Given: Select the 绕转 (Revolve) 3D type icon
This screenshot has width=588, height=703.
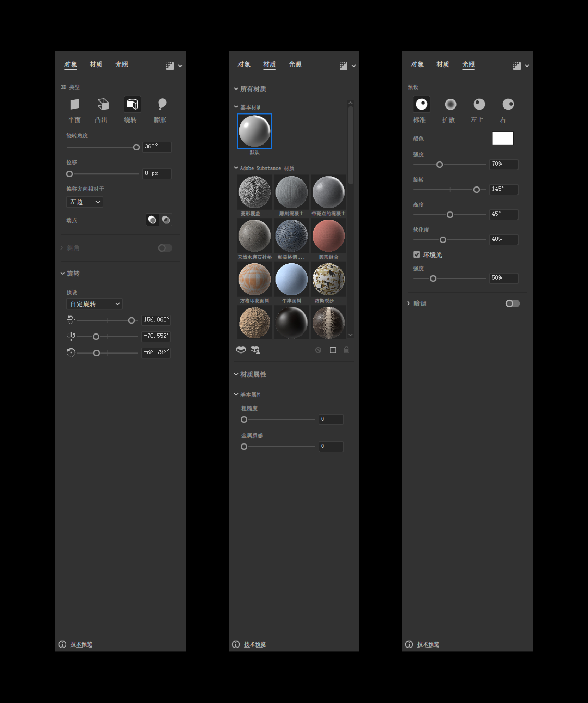Looking at the screenshot, I should click(x=132, y=104).
